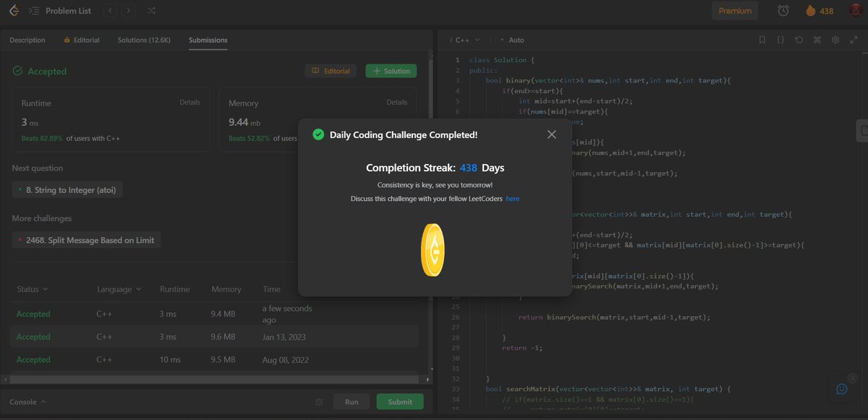Open editor settings via gear icon
This screenshot has height=420, width=868.
pos(835,40)
